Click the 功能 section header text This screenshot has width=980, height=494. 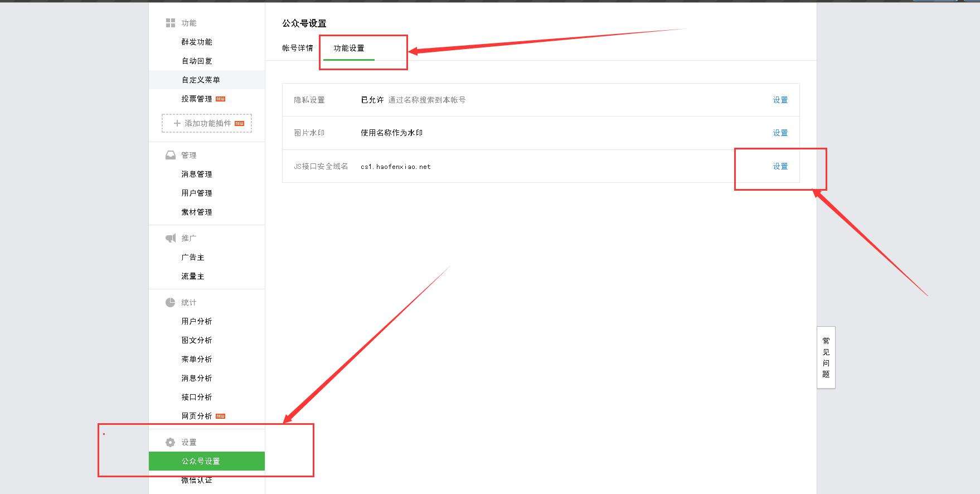click(x=189, y=23)
